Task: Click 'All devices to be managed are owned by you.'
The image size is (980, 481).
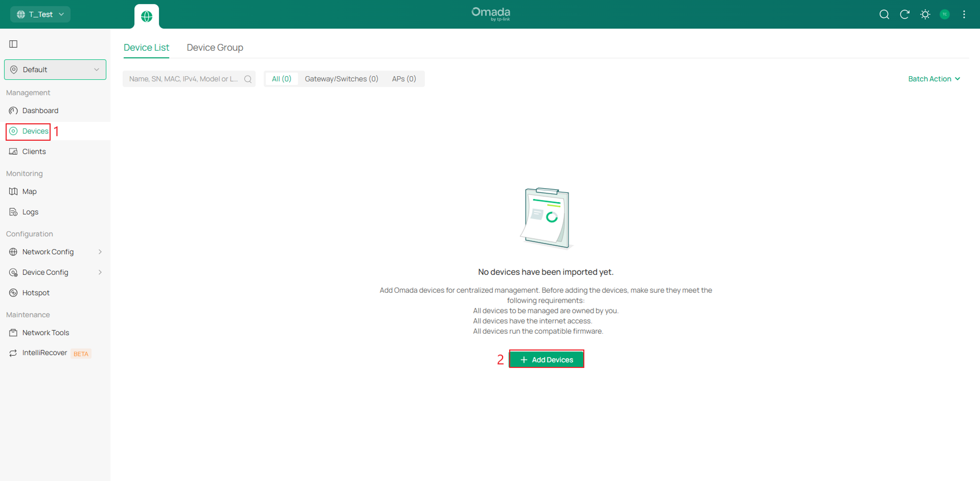Action: pos(545,311)
